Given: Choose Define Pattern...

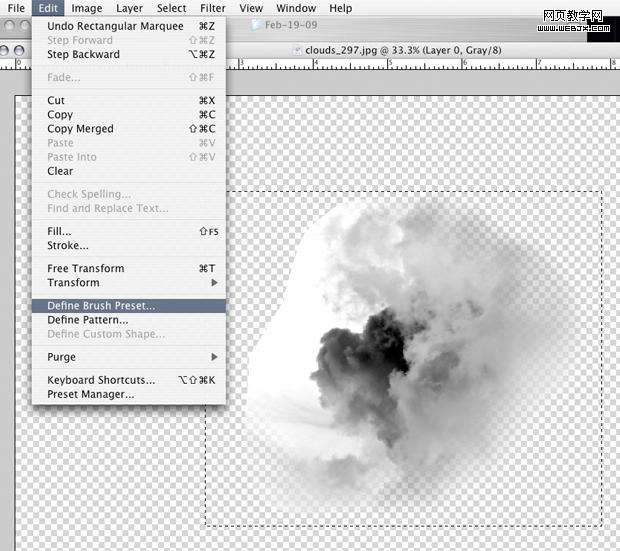Looking at the screenshot, I should pos(129,320).
